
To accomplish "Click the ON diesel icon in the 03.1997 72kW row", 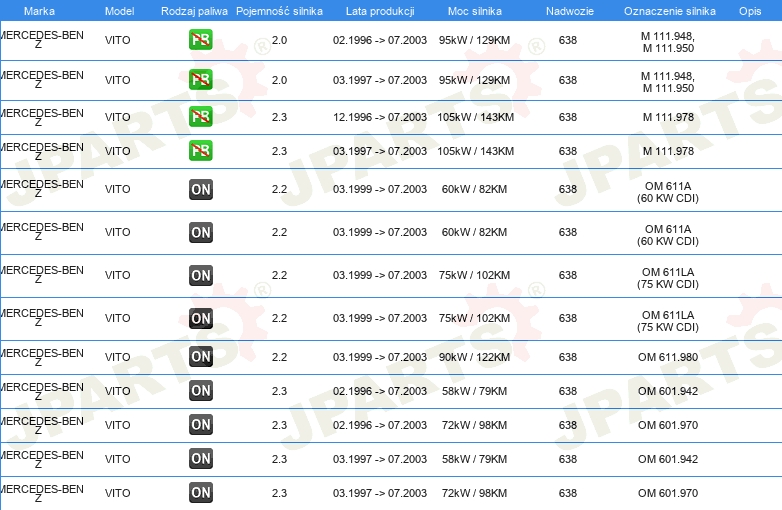I will pyautogui.click(x=201, y=493).
